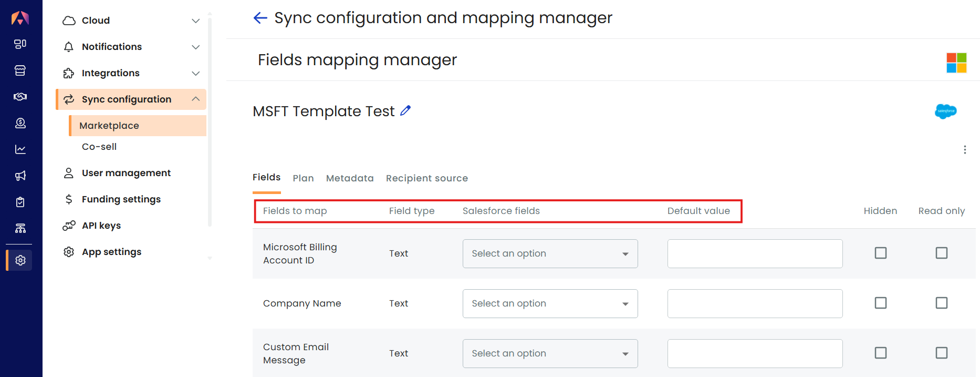
Task: Check Hidden for Custom Email Message
Action: pyautogui.click(x=881, y=353)
